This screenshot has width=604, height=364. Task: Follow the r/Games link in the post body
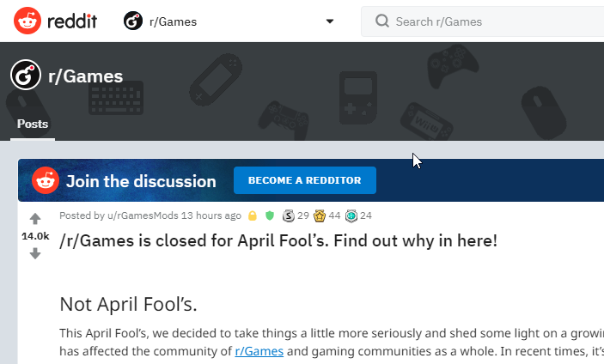click(259, 351)
